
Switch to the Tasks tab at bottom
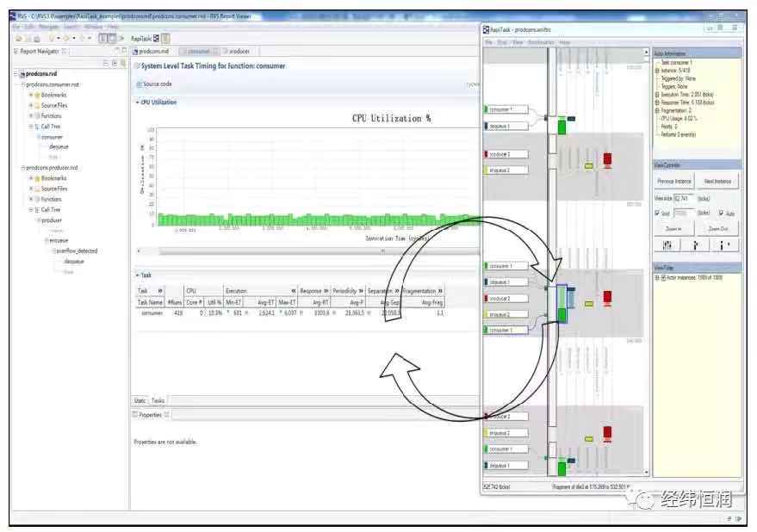(x=158, y=400)
